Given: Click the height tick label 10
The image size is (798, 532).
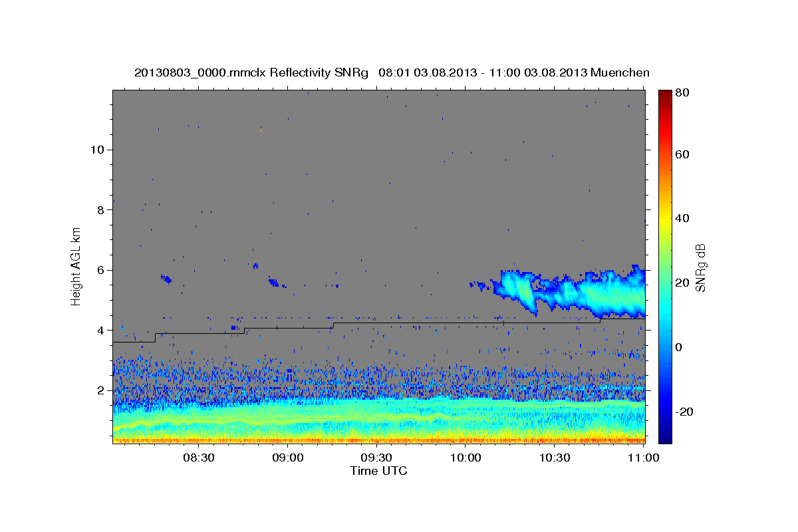Looking at the screenshot, I should point(98,150).
